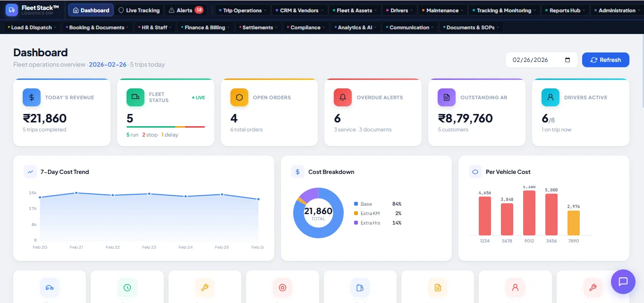Click the red wrench quick-action icon
The image size is (644, 303).
[x=593, y=287]
